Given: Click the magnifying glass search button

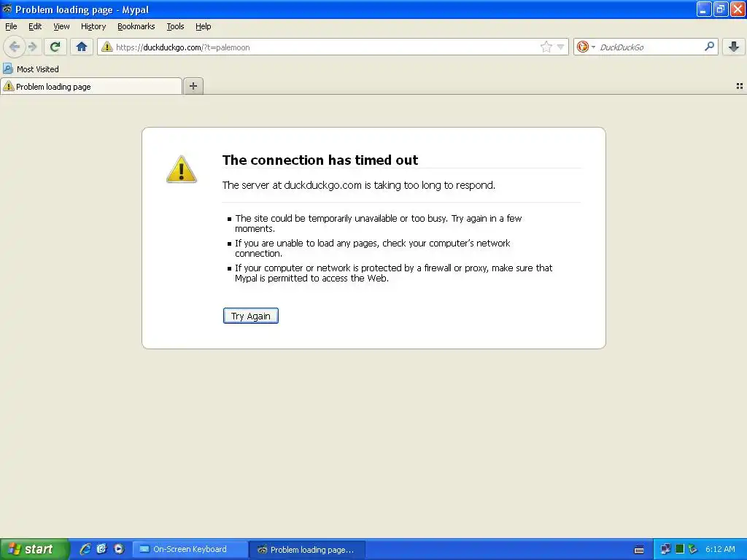Looking at the screenshot, I should tap(709, 47).
